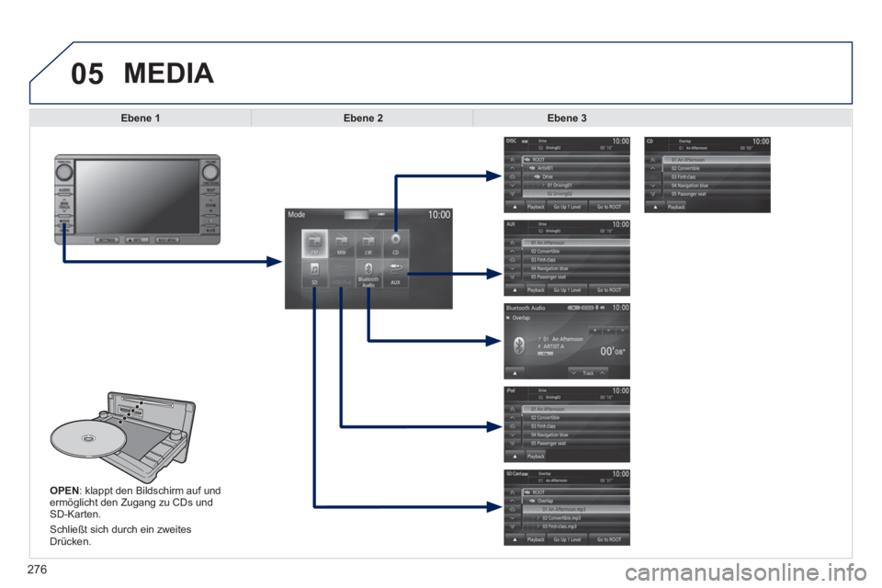
Task: Select the CD mode icon
Action: click(x=395, y=243)
